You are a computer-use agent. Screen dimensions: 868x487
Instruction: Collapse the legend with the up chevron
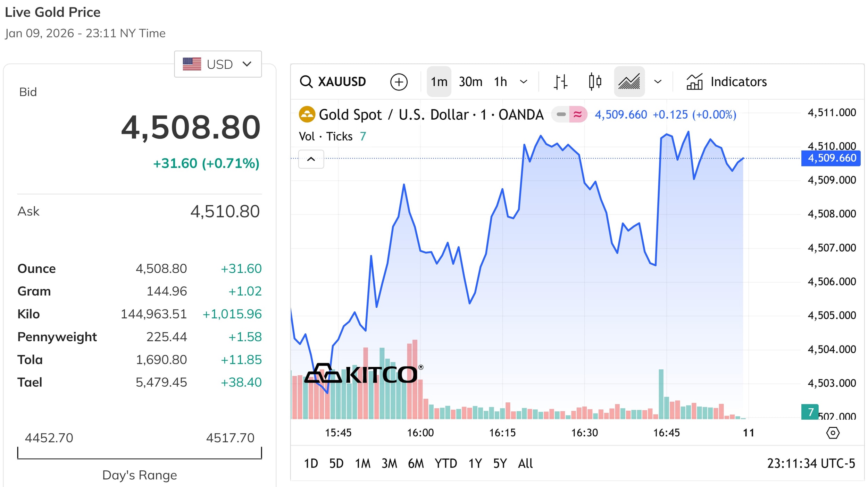(311, 159)
